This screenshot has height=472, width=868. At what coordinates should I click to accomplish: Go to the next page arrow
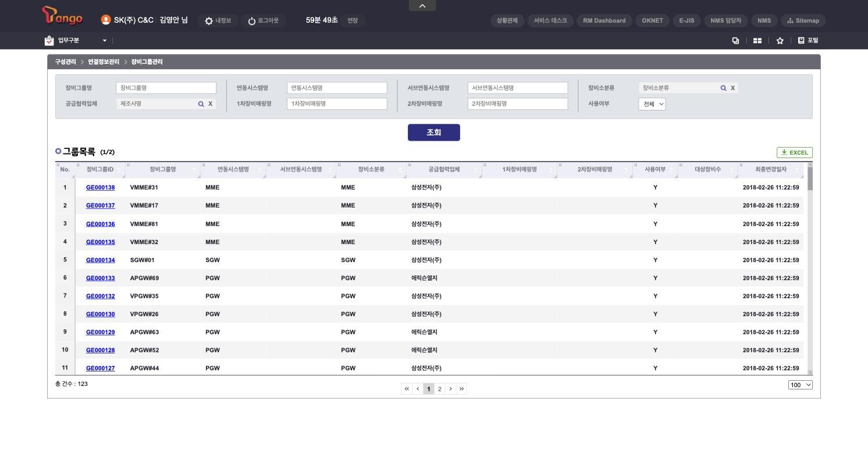[x=451, y=389]
